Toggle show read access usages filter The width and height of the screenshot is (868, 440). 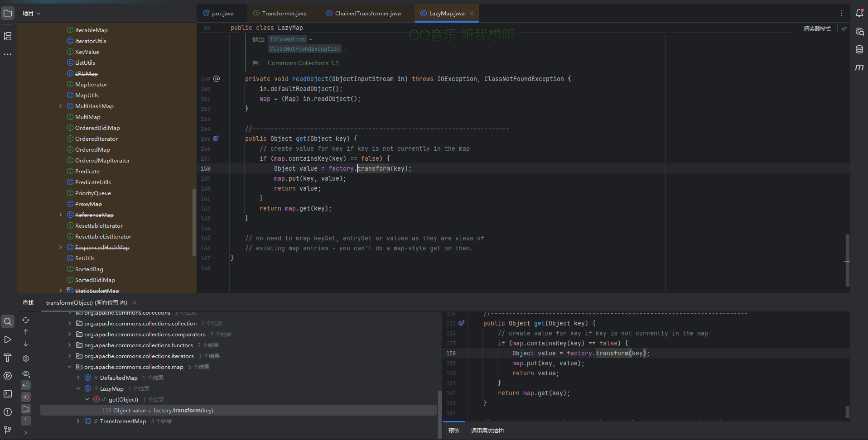(x=26, y=385)
